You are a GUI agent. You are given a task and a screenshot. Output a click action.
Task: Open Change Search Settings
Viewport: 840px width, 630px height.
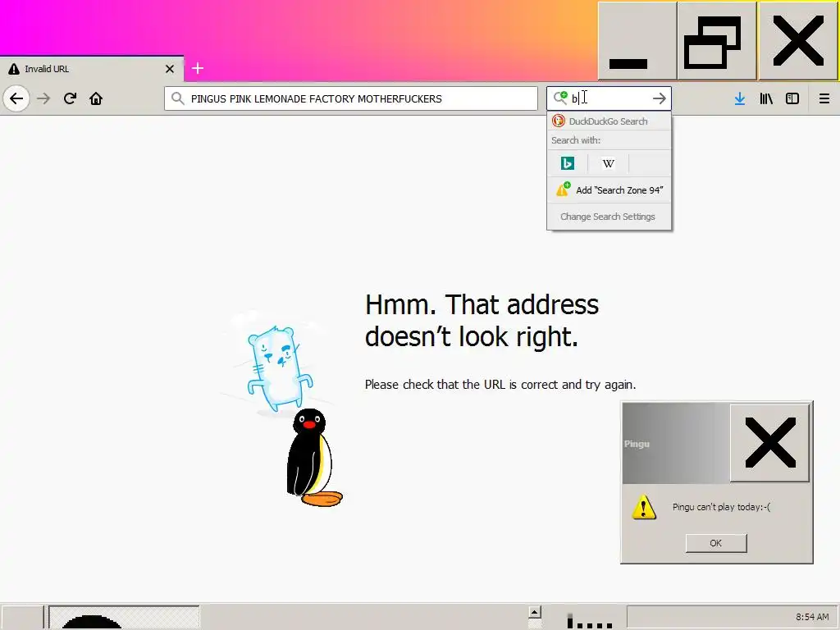tap(608, 217)
